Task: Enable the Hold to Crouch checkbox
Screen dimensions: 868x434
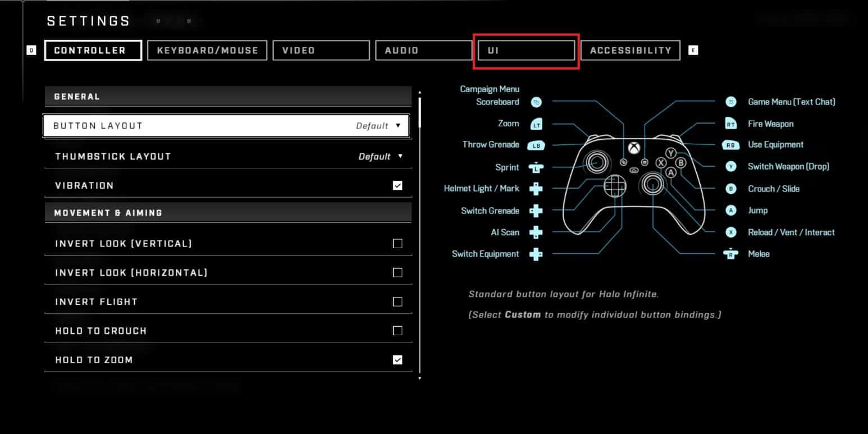Action: coord(398,331)
